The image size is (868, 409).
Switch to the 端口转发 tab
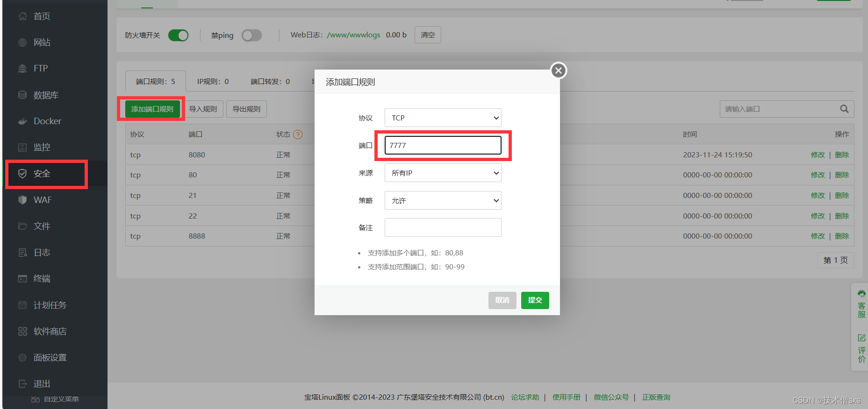pyautogui.click(x=270, y=81)
